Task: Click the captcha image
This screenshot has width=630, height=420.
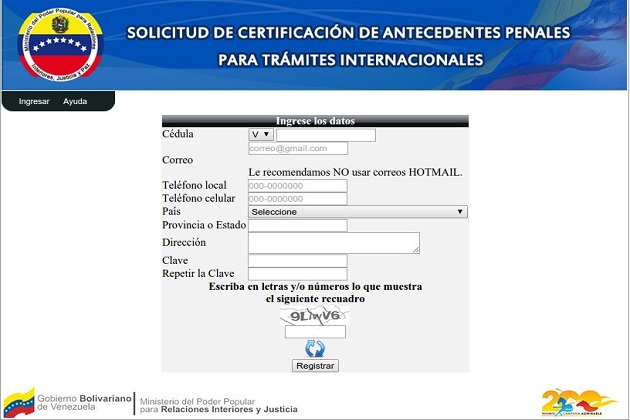Action: pyautogui.click(x=315, y=316)
